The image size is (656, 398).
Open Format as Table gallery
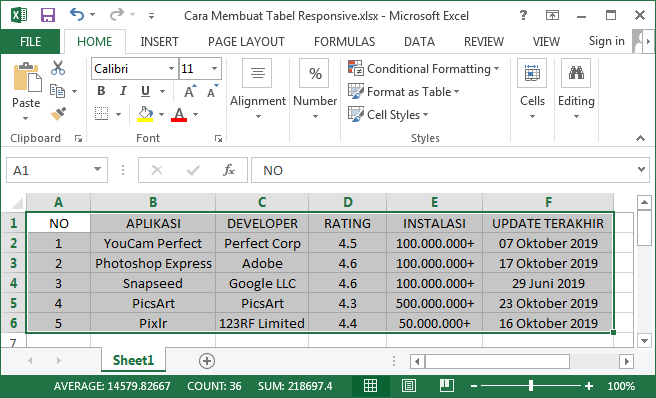[x=403, y=92]
